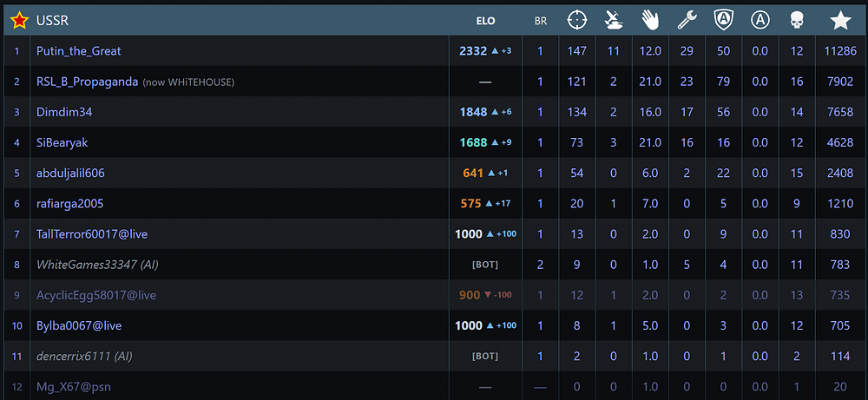This screenshot has height=400, width=868.
Task: Open RSL_B_Propaganda player profile
Action: (88, 82)
